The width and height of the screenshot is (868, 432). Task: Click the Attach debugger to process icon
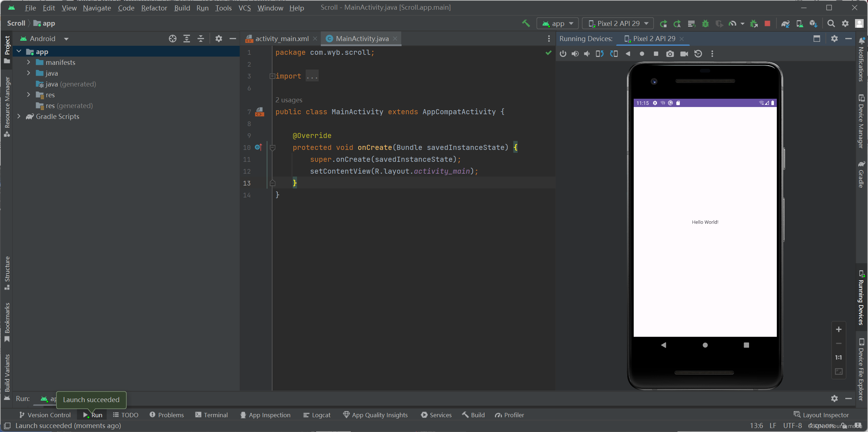pos(754,23)
